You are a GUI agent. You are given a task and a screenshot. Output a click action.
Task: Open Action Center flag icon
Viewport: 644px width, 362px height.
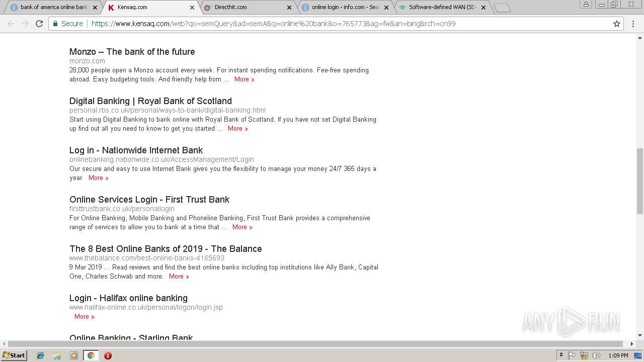coord(572,355)
